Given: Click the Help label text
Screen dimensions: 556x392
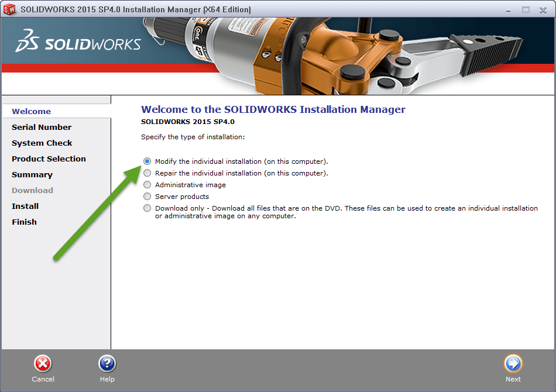Looking at the screenshot, I should coord(107,379).
